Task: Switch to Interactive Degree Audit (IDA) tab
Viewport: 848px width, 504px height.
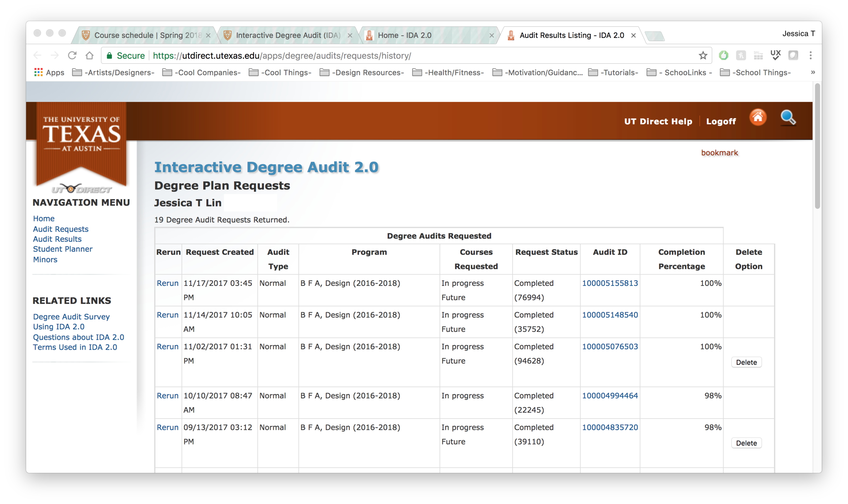Action: click(x=287, y=35)
